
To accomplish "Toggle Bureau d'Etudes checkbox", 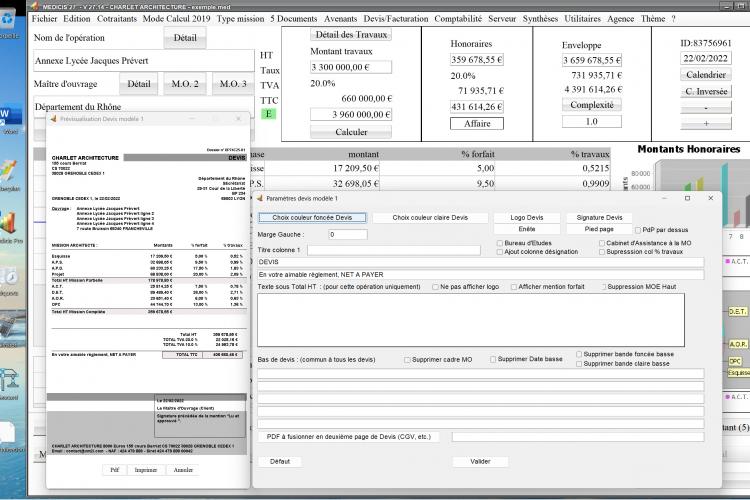I will (x=500, y=243).
